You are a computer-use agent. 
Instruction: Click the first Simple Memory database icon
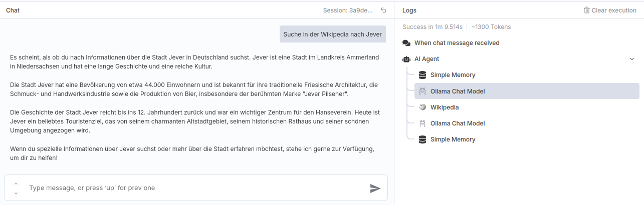[422, 75]
